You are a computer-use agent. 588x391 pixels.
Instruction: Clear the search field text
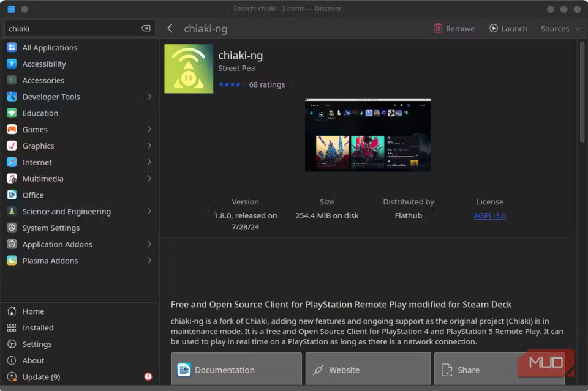click(x=146, y=29)
